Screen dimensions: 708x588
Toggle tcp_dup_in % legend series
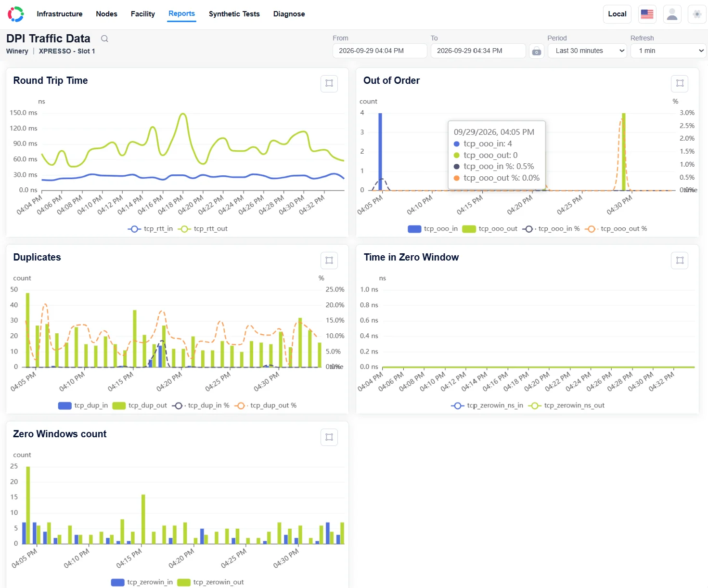point(201,405)
